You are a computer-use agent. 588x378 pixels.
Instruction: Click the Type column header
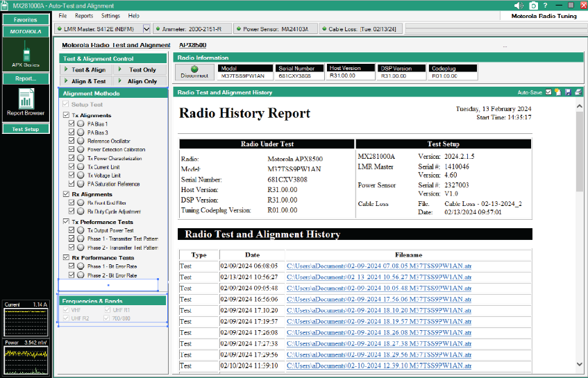(199, 255)
